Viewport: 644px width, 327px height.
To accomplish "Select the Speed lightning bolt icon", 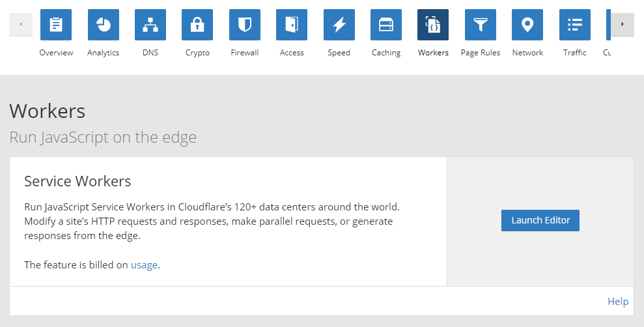I will pyautogui.click(x=339, y=25).
